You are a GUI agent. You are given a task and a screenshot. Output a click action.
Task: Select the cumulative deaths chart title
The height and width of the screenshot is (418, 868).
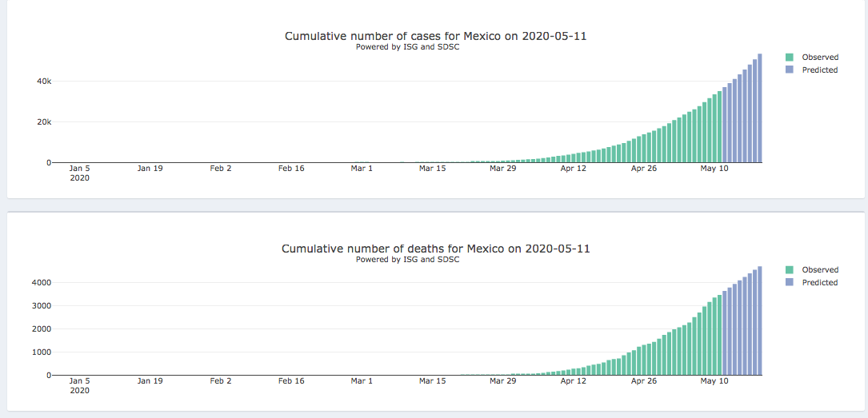(435, 249)
